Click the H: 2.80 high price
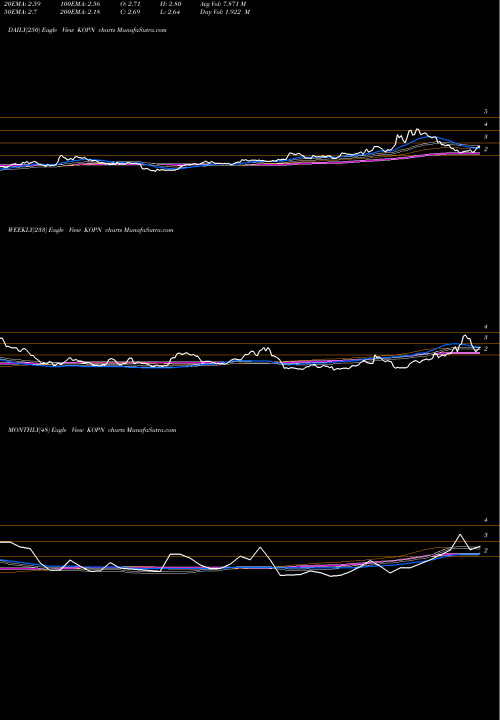The image size is (500, 720). pyautogui.click(x=172, y=4)
